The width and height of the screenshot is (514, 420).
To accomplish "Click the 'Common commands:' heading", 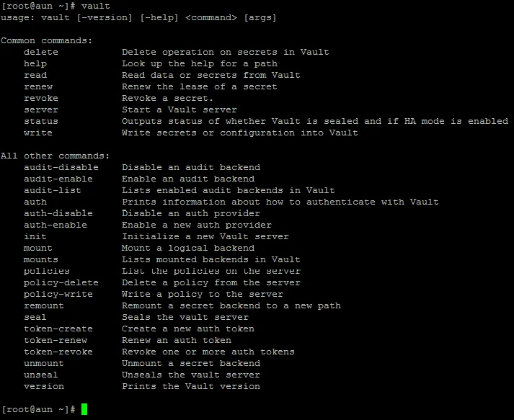I will pos(46,40).
